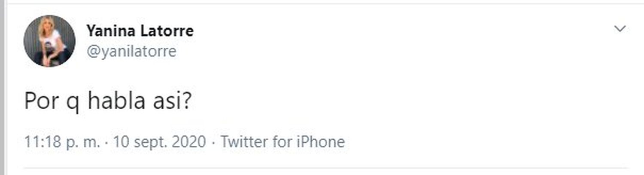Click "Twitter" in the source label
This screenshot has width=644, height=175.
pyautogui.click(x=245, y=142)
